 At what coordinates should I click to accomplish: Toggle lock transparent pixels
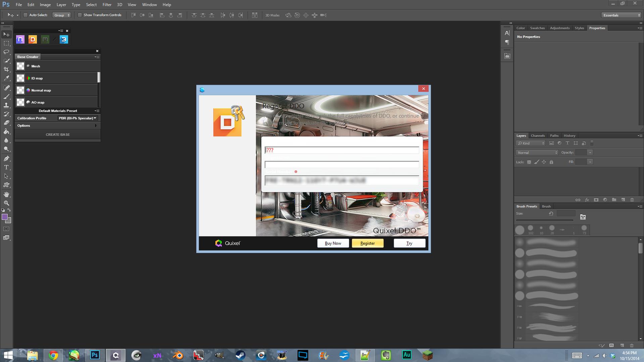529,162
